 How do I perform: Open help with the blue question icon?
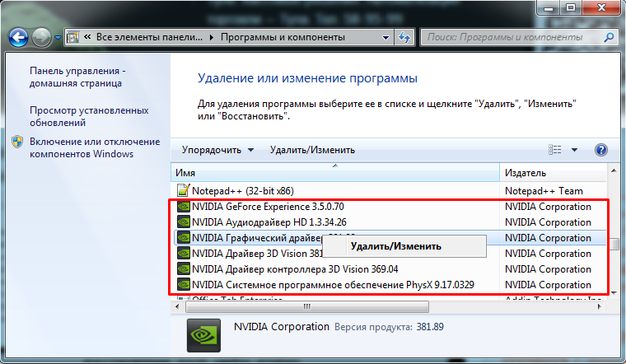point(600,150)
